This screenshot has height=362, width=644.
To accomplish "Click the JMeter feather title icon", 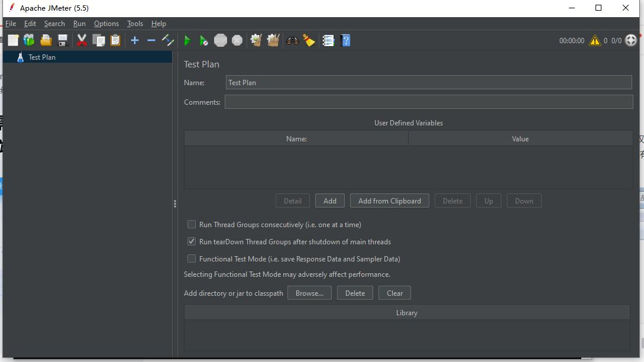I will [x=11, y=8].
